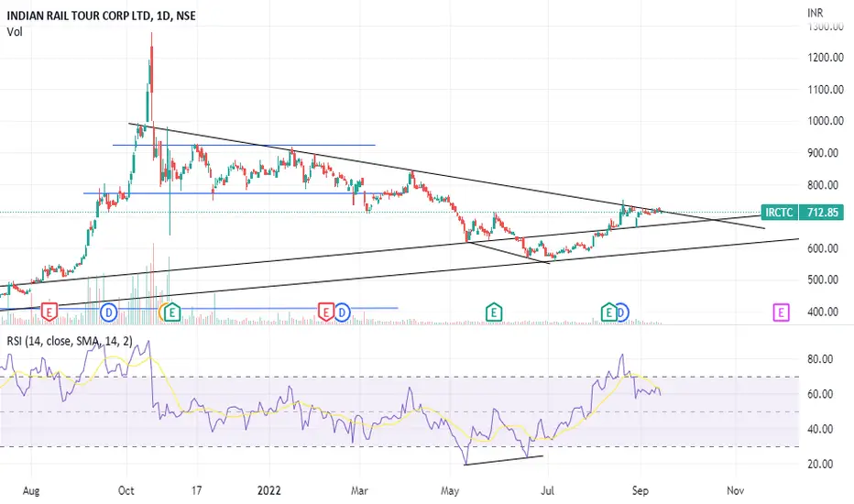
Task: Click the 900.00 price axis label
Action: 823,153
